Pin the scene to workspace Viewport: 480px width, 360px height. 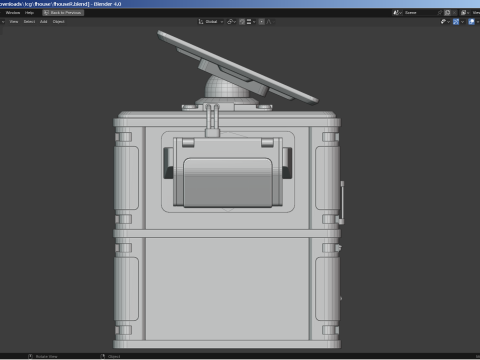(x=440, y=13)
